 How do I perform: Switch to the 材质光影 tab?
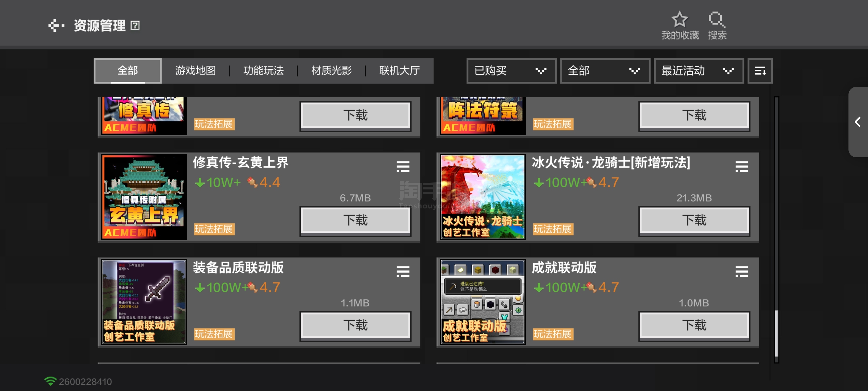click(x=331, y=71)
